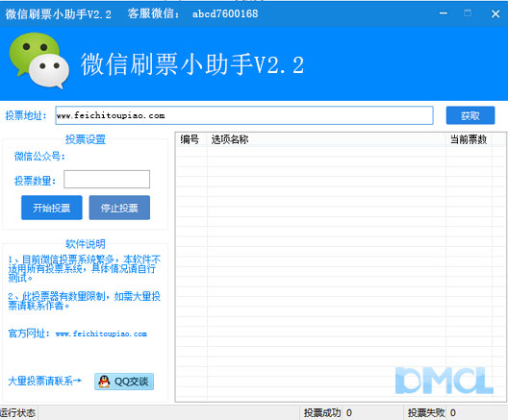
Task: Click the 软件说明 group title
Action: click(x=86, y=244)
